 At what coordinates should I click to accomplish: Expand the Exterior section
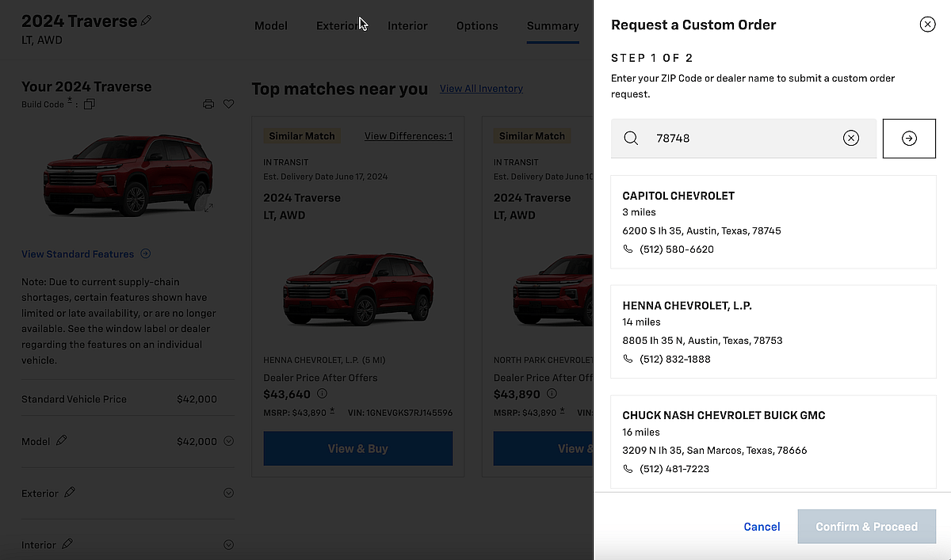click(228, 493)
